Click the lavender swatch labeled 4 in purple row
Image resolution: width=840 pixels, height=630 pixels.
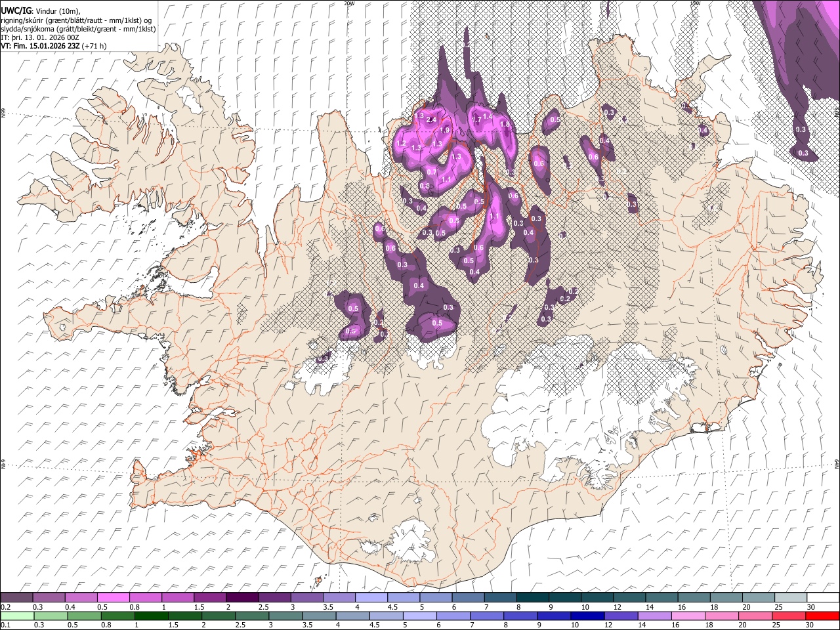coord(370,597)
